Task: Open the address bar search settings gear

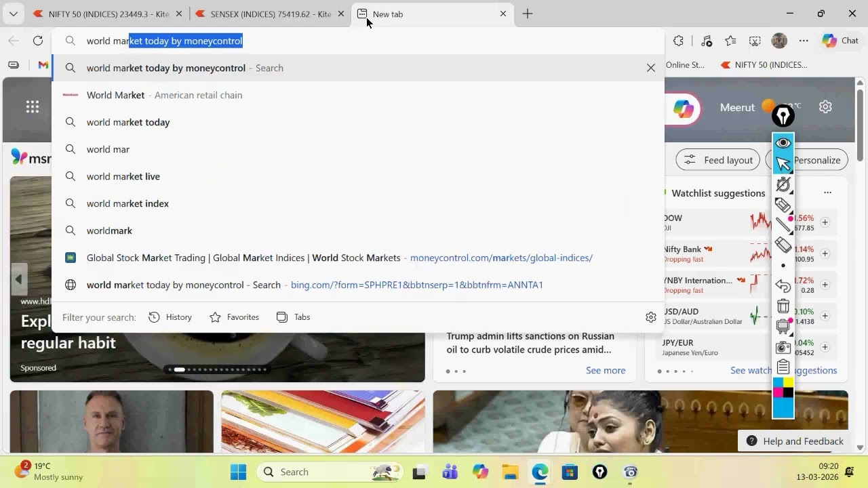Action: click(x=651, y=317)
